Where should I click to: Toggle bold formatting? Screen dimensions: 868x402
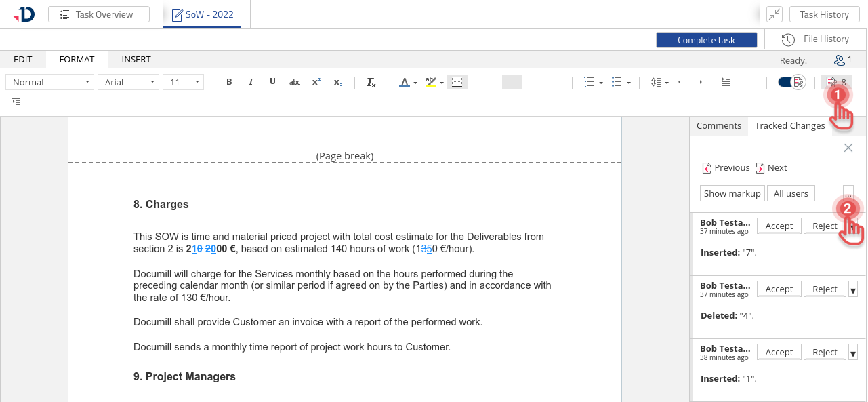229,82
